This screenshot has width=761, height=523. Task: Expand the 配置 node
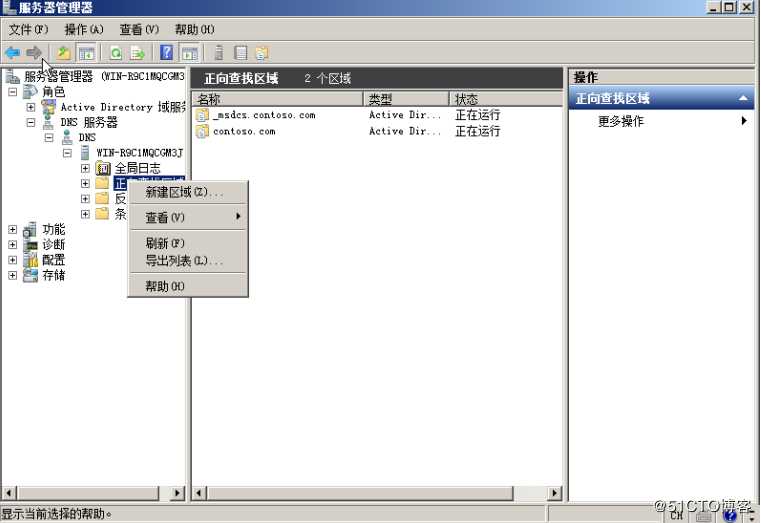click(x=13, y=260)
